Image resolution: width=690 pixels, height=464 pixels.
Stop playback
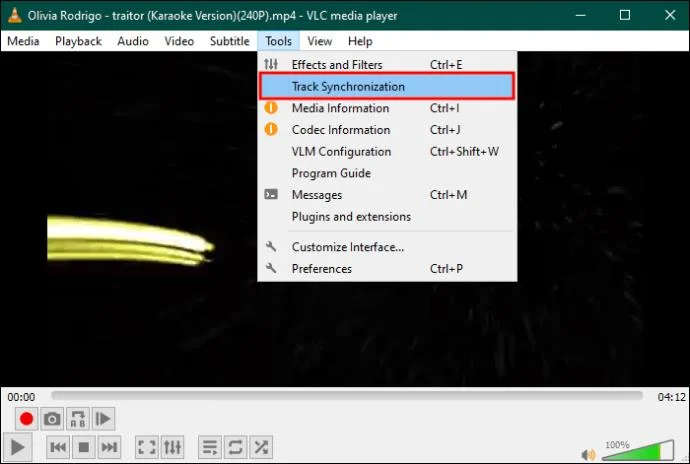click(84, 448)
